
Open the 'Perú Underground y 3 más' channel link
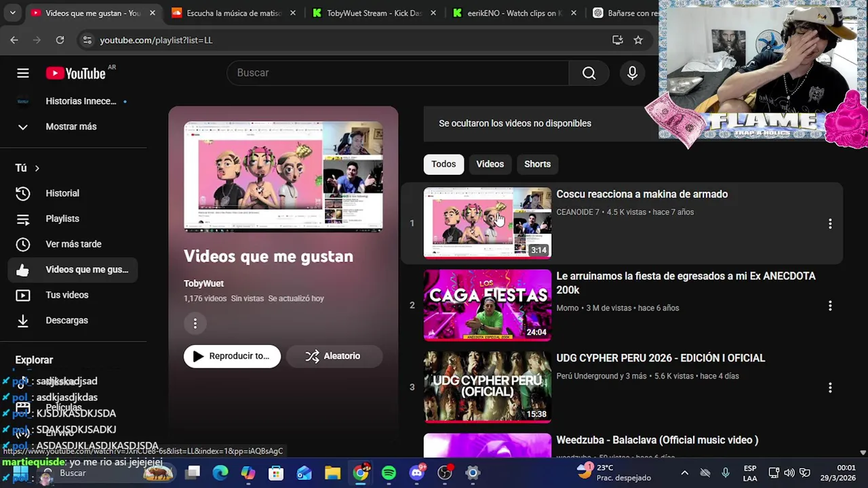[601, 376]
